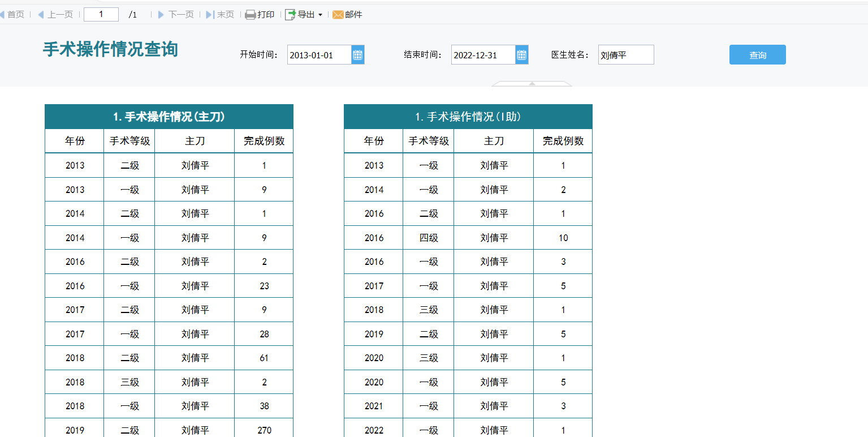Click 年份 column header in I助 table
The height and width of the screenshot is (437, 868).
point(374,141)
